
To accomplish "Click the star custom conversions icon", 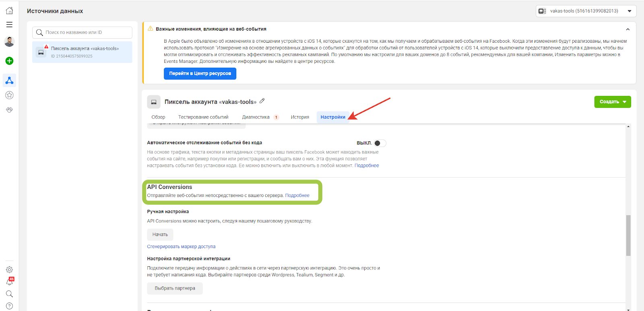I will click(x=9, y=95).
